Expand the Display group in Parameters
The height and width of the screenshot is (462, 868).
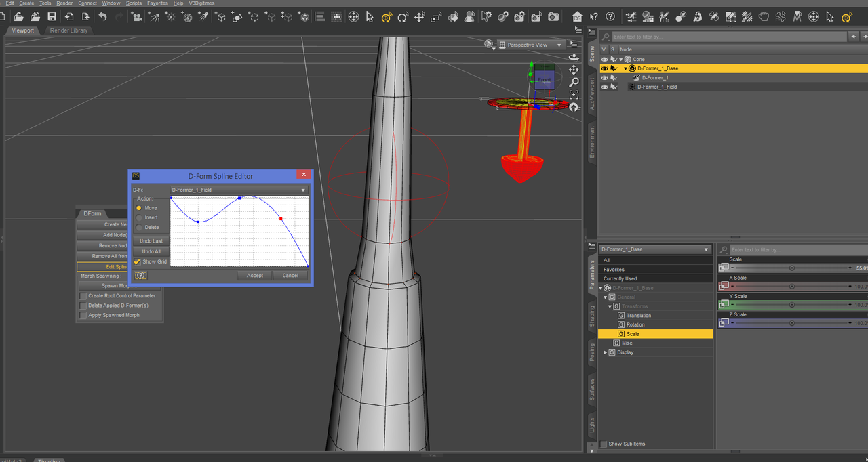click(x=606, y=352)
